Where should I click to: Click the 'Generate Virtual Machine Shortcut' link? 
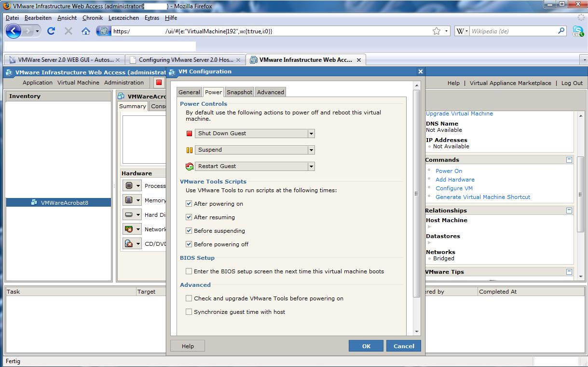(483, 197)
